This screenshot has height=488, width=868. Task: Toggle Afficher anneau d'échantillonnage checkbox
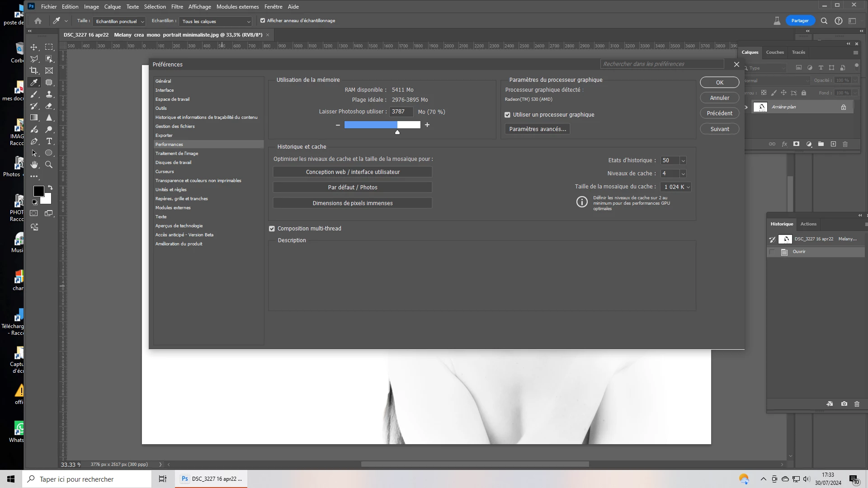[263, 21]
